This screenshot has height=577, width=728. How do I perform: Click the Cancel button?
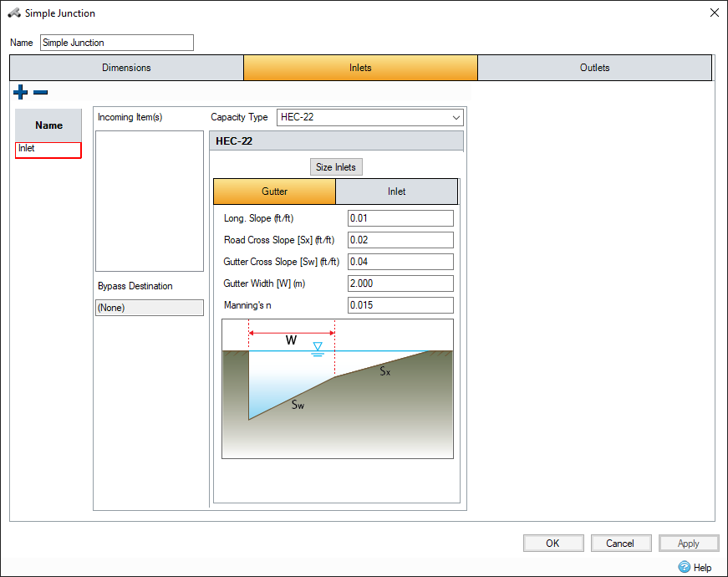click(x=620, y=543)
